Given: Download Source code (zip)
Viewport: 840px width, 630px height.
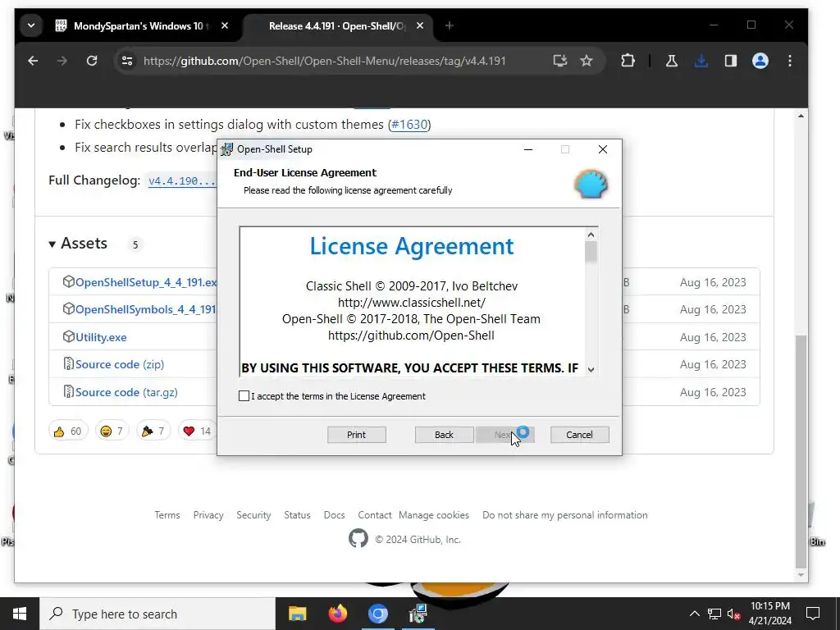Looking at the screenshot, I should click(x=120, y=364).
